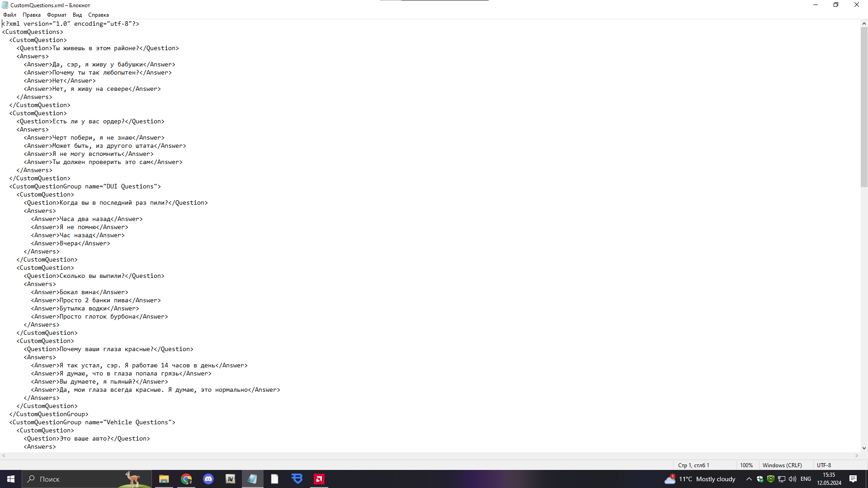
Task: Open File Explorer from the taskbar
Action: 164,479
